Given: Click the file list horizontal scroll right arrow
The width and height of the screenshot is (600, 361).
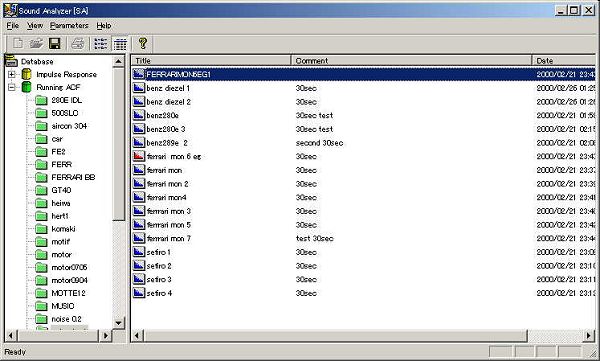Looking at the screenshot, I should pyautogui.click(x=589, y=336).
